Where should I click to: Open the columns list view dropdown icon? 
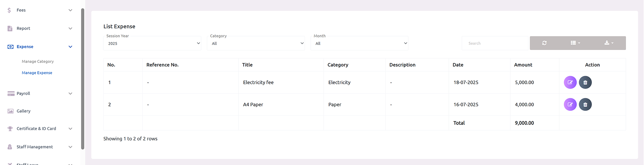[575, 43]
